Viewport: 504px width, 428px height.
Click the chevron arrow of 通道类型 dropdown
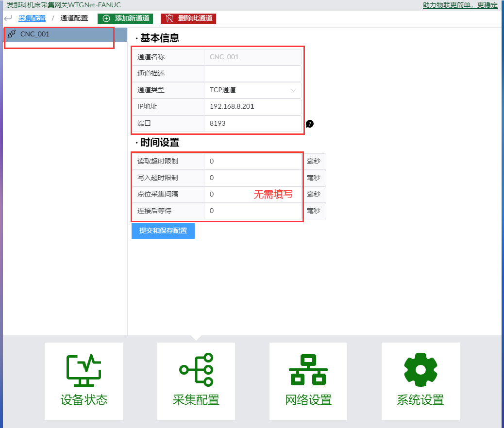(293, 90)
